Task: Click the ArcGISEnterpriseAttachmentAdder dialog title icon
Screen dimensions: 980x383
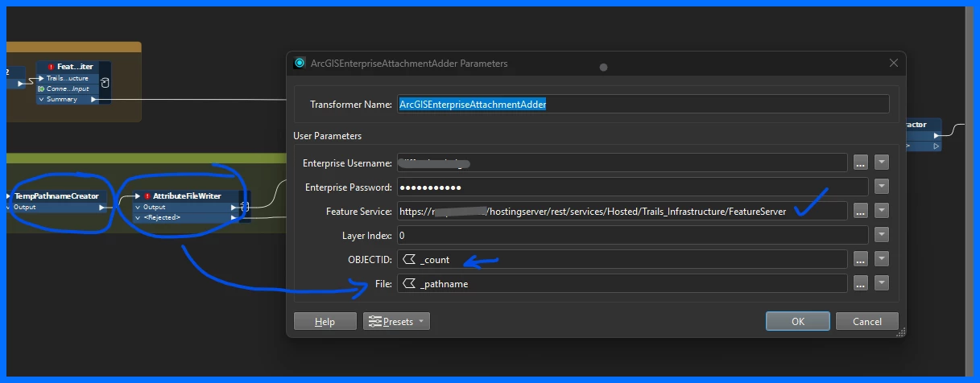Action: point(300,64)
